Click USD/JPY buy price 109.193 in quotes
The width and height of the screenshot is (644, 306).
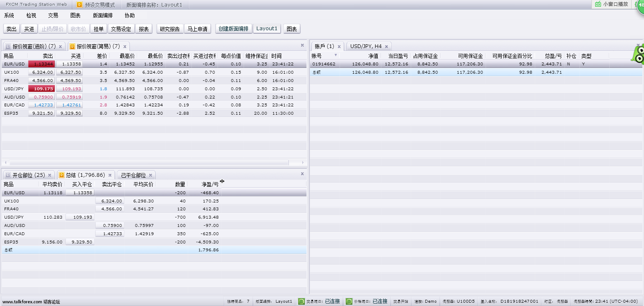point(69,89)
